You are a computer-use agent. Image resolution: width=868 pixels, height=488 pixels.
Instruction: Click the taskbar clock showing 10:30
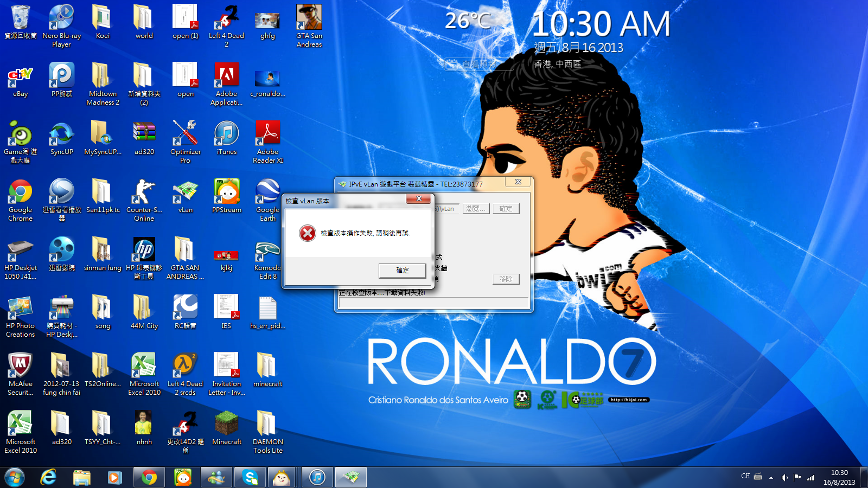[839, 477]
